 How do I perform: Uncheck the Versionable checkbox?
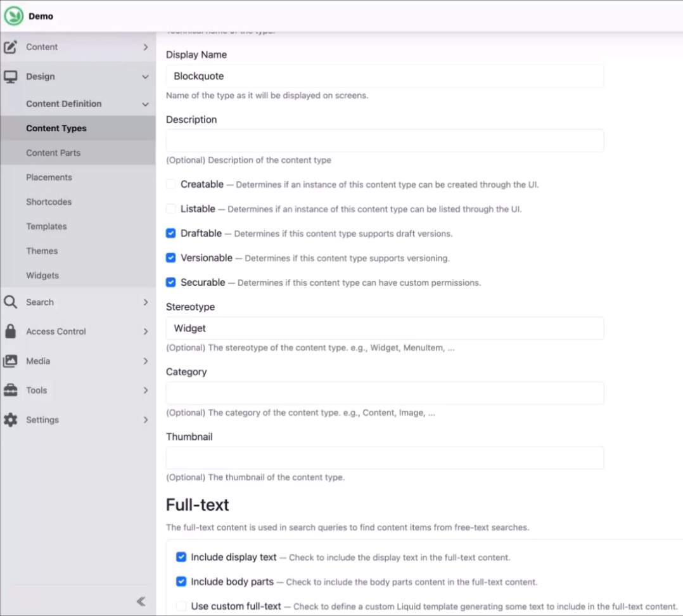(171, 258)
